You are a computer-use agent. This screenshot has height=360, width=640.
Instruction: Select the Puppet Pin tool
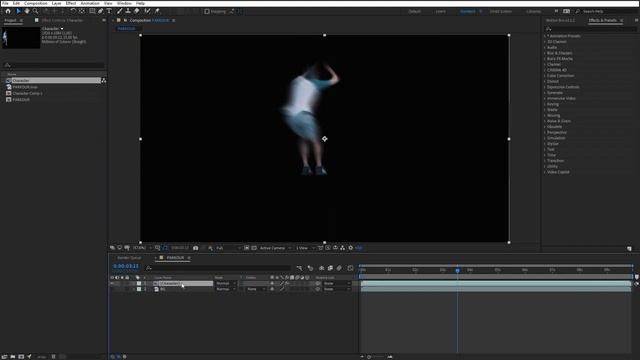pos(158,11)
